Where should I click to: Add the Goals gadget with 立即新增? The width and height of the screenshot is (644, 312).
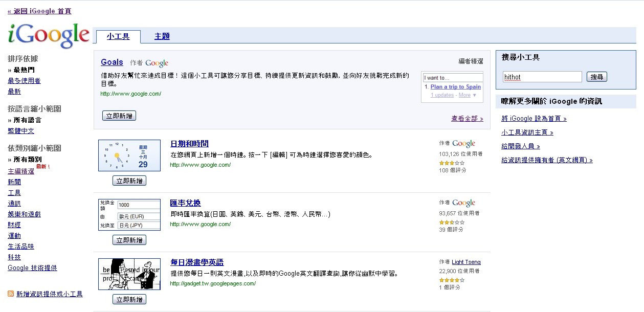119,116
